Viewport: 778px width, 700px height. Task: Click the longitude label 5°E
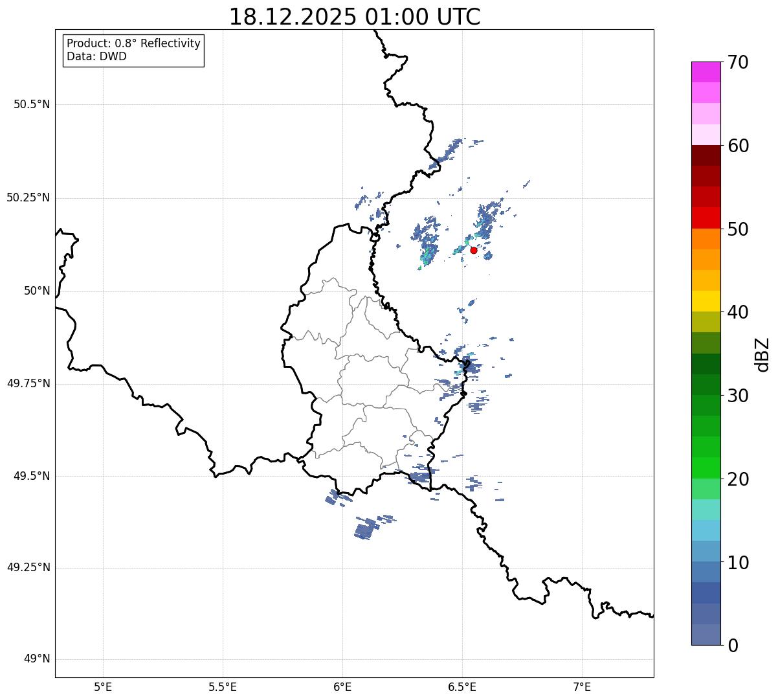click(103, 686)
